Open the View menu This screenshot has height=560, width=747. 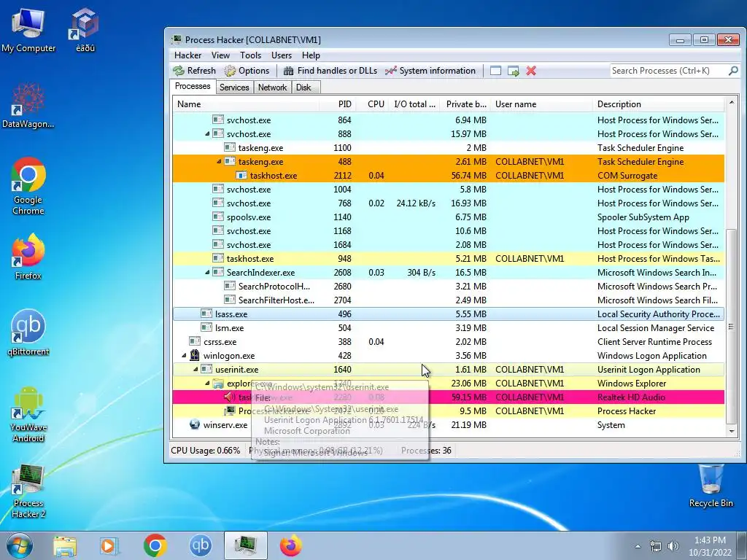tap(220, 55)
